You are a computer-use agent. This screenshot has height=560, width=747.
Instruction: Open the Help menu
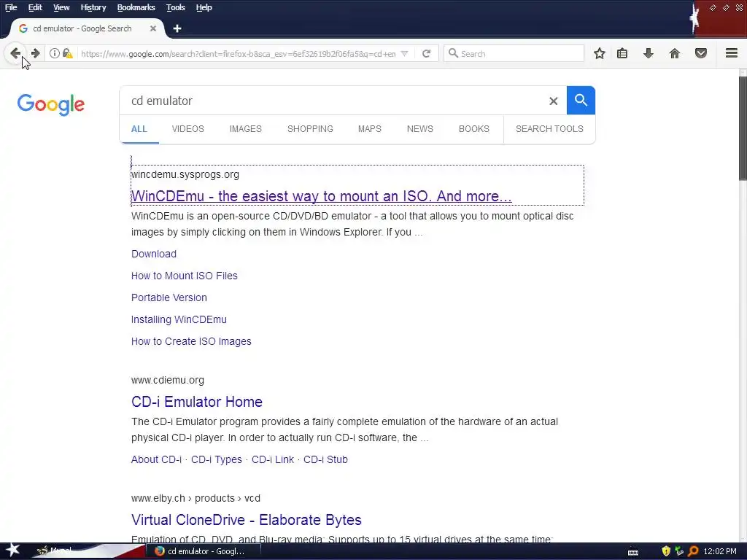(204, 7)
